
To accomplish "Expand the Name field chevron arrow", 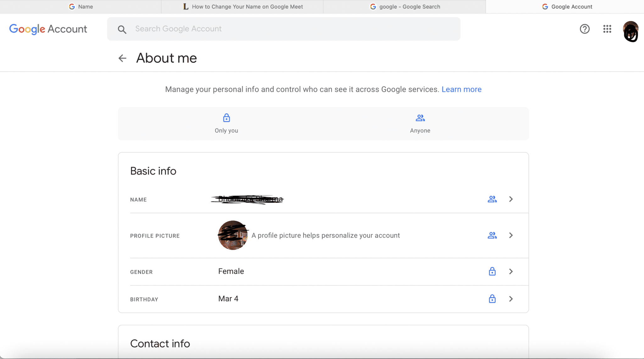I will tap(511, 199).
